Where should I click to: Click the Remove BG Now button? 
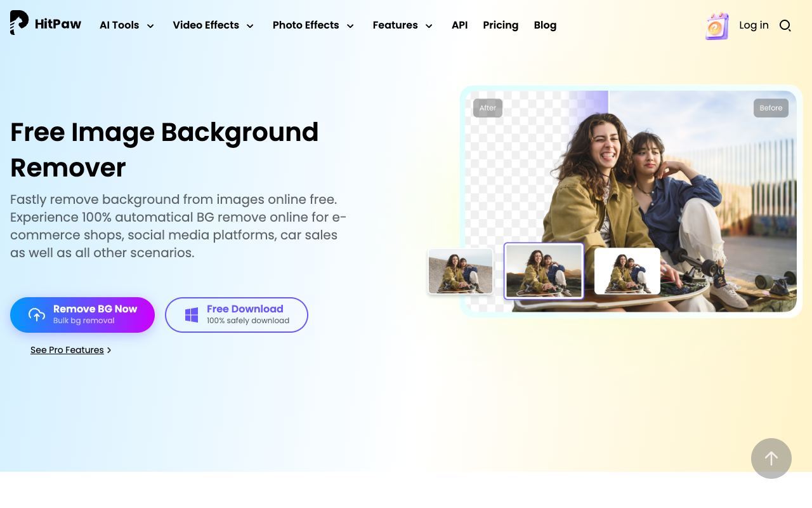click(x=82, y=315)
